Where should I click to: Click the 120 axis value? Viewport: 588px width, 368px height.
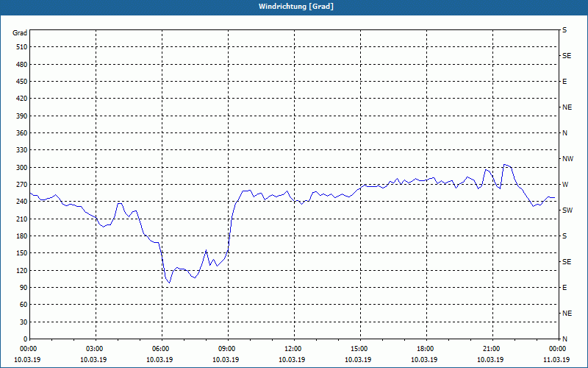[21, 270]
